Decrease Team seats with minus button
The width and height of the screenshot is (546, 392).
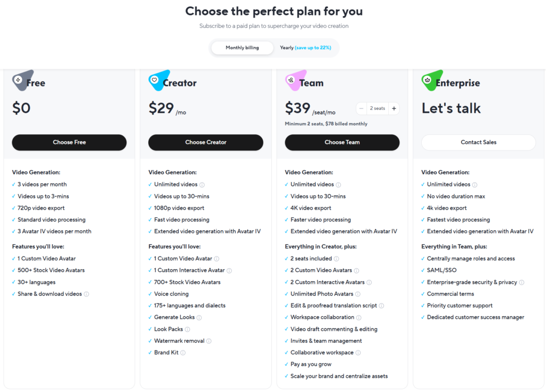pyautogui.click(x=362, y=108)
